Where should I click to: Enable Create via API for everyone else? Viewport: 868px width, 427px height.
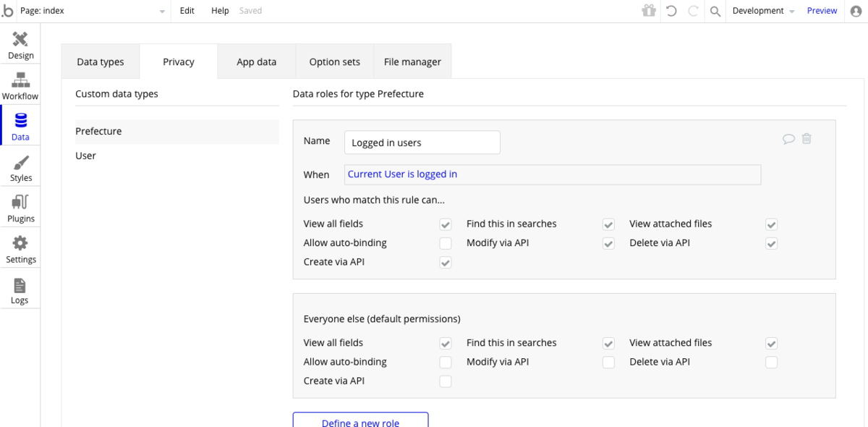446,381
